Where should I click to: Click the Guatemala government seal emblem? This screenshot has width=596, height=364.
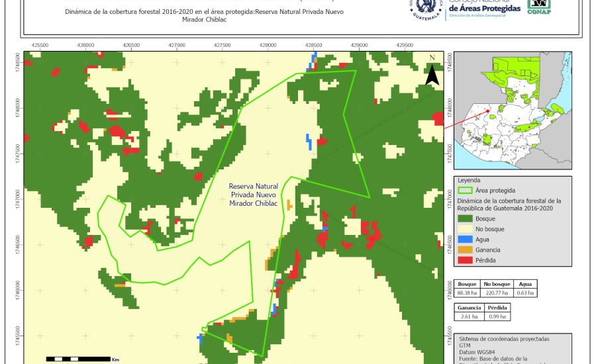tap(428, 9)
